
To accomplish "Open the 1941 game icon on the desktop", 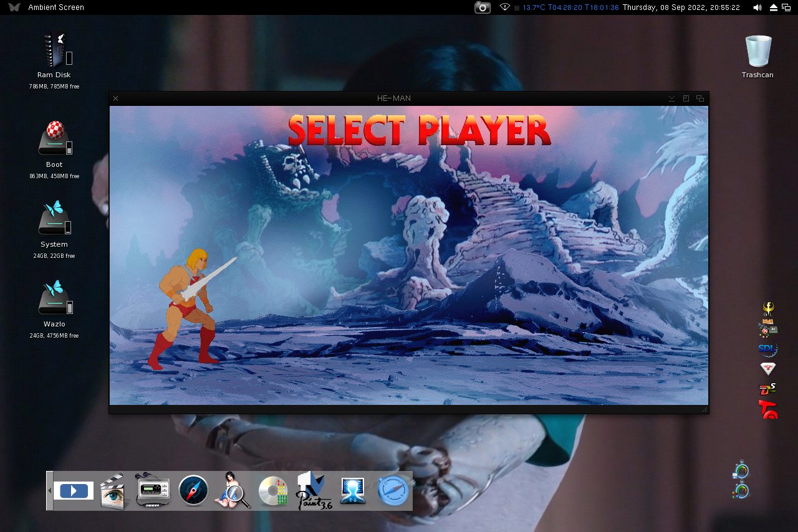I will 767,324.
